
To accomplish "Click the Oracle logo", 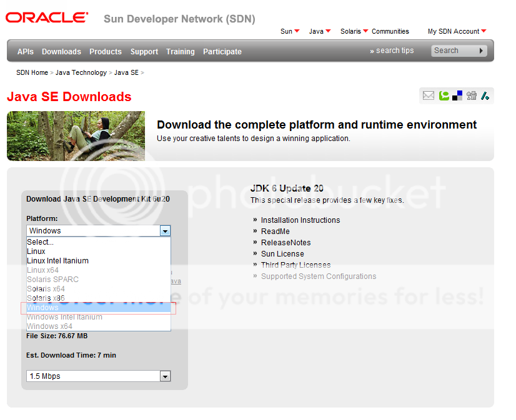I will pyautogui.click(x=47, y=17).
